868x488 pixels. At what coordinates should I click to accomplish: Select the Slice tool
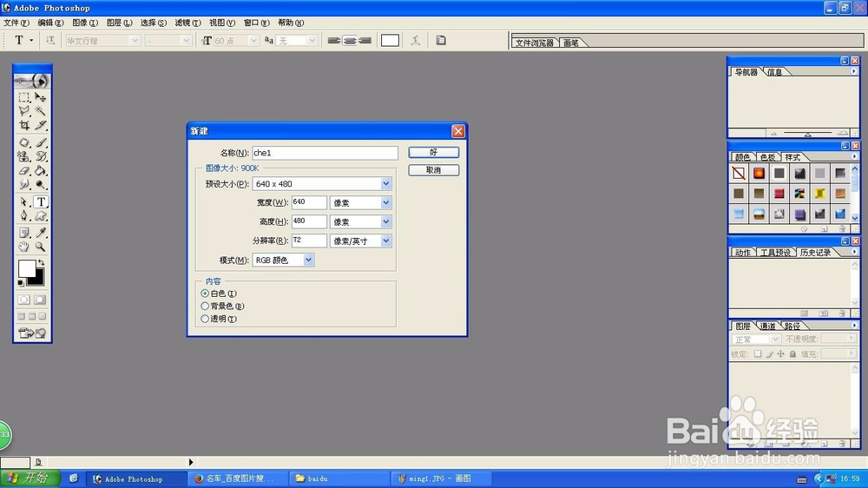tap(41, 126)
